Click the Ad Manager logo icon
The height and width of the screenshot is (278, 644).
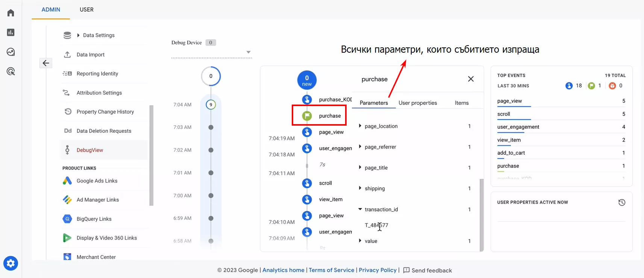click(x=67, y=200)
